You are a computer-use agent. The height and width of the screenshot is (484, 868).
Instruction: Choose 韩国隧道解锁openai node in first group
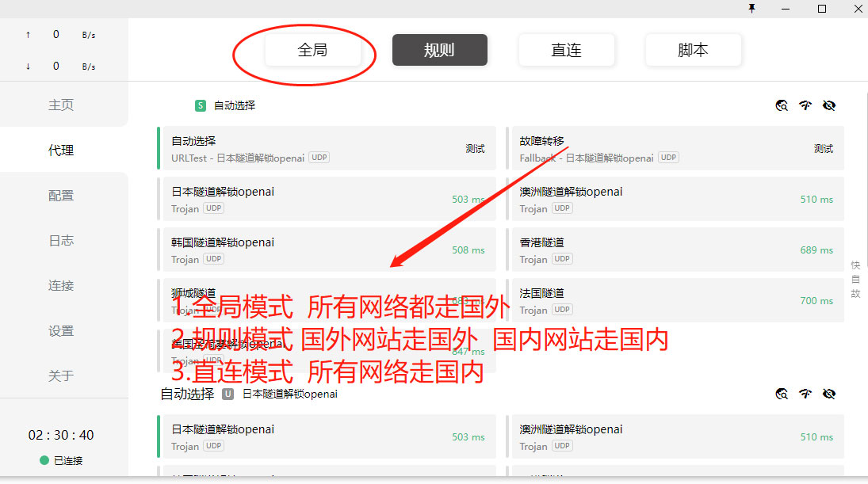point(325,250)
